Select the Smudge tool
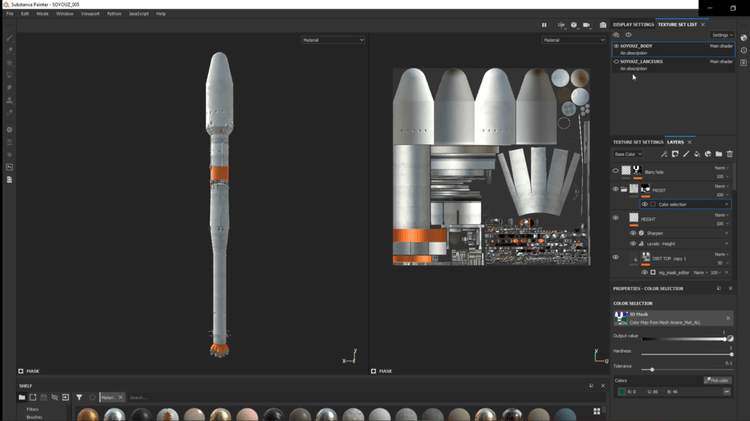Screen dimensions: 750x421 pyautogui.click(x=9, y=88)
